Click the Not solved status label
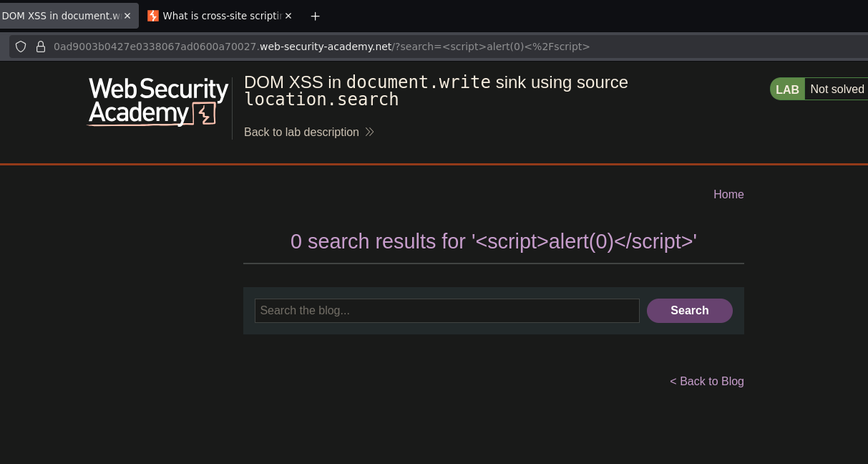The width and height of the screenshot is (868, 464). coord(837,90)
